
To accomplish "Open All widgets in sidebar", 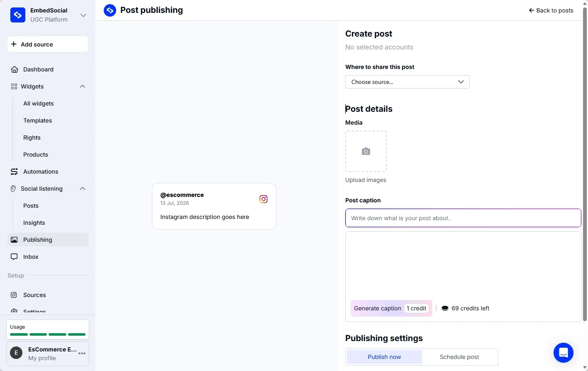I will coord(39,103).
